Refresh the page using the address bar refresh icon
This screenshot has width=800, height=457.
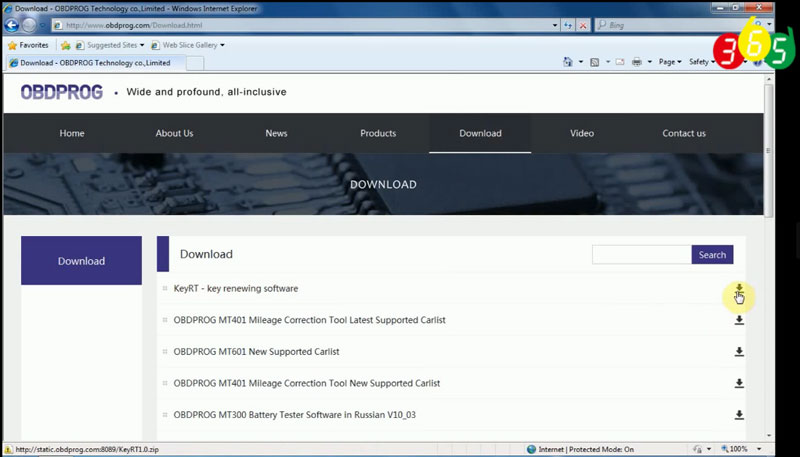click(568, 25)
